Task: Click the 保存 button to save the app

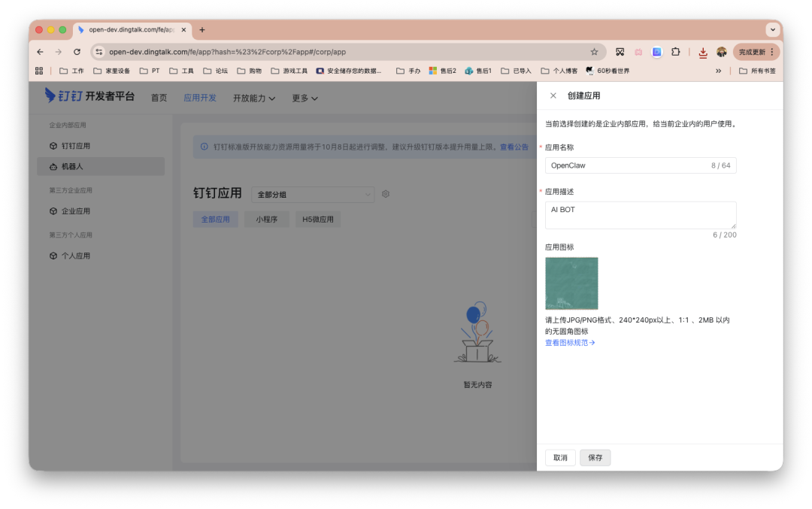Action: (595, 457)
